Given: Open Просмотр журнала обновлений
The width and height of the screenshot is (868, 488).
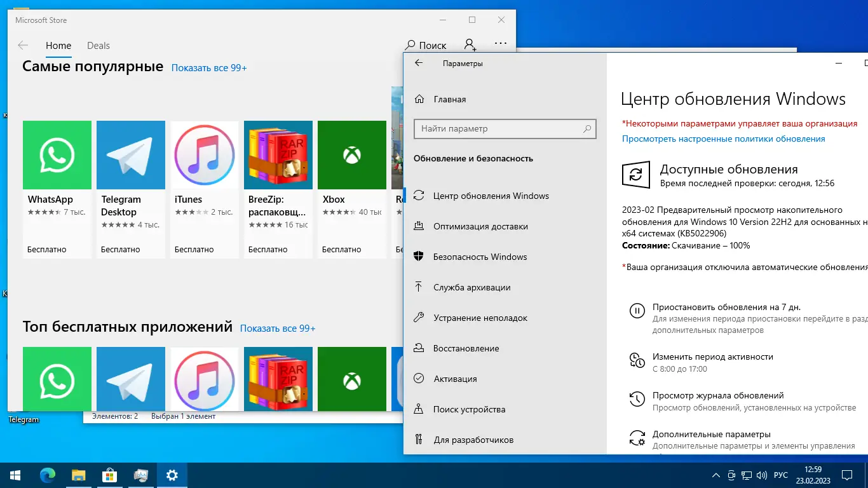Looking at the screenshot, I should coord(718,395).
